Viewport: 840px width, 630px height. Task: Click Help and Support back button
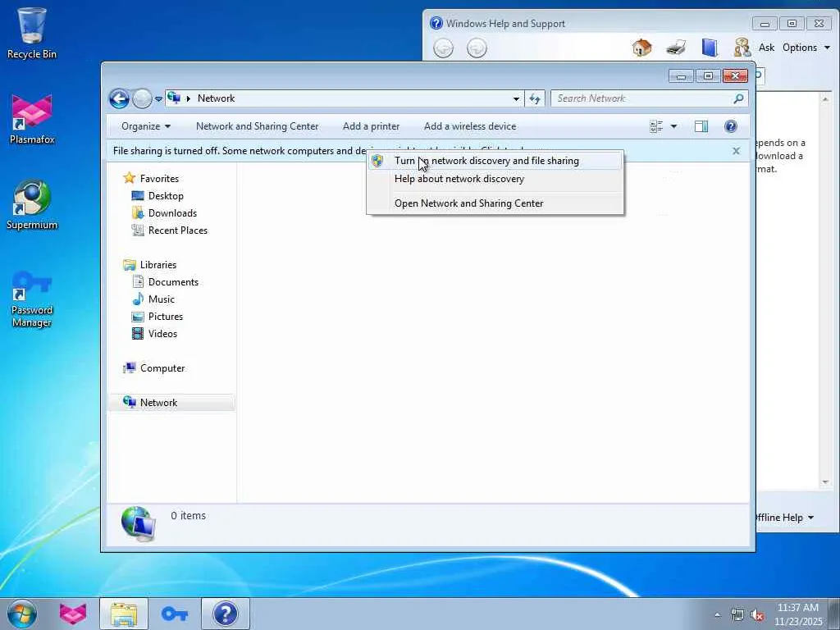point(443,48)
